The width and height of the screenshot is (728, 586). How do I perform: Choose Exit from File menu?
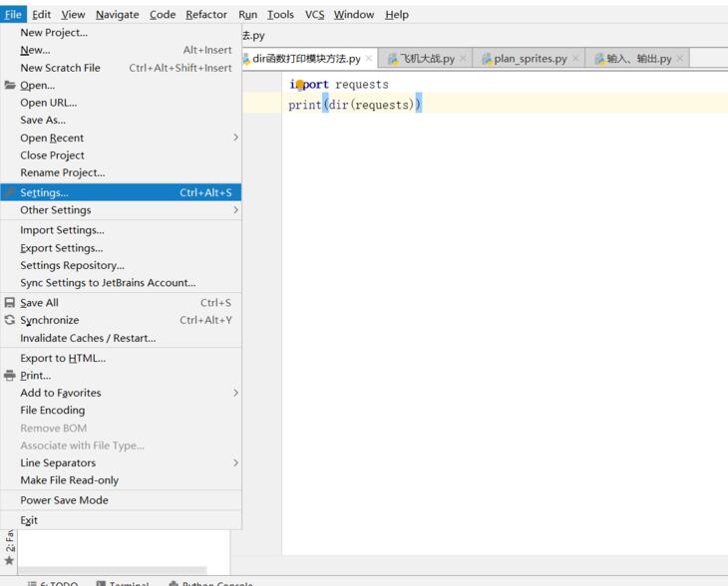pyautogui.click(x=121, y=520)
